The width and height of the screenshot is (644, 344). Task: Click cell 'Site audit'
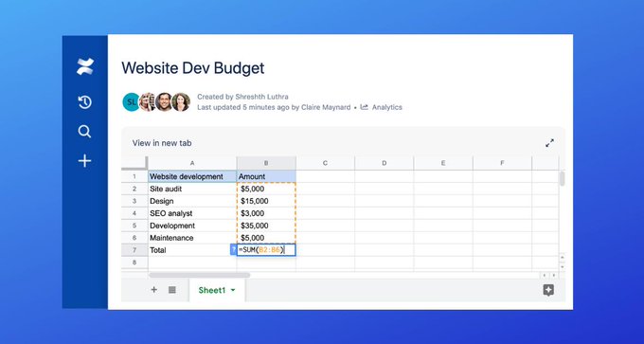[192, 189]
